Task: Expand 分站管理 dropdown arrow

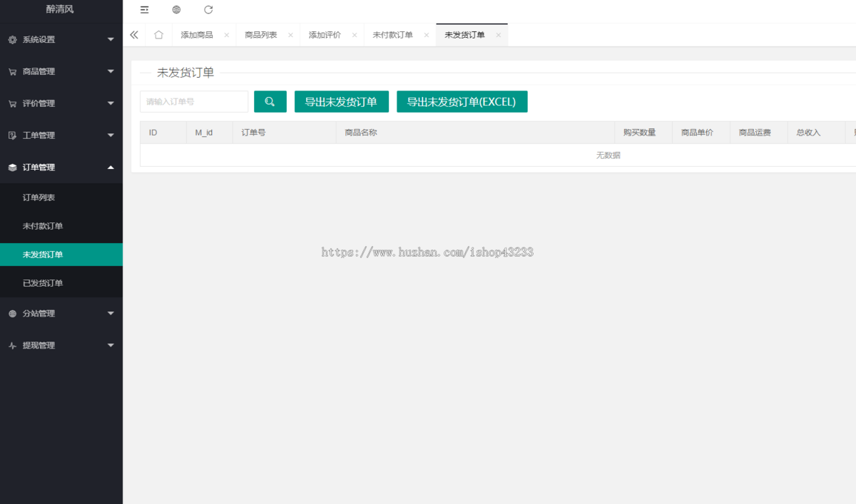Action: (111, 313)
